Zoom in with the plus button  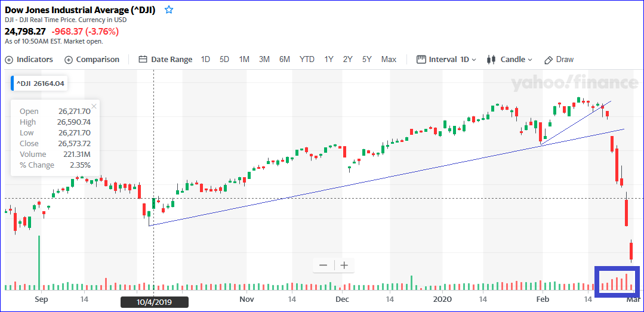[x=344, y=265]
